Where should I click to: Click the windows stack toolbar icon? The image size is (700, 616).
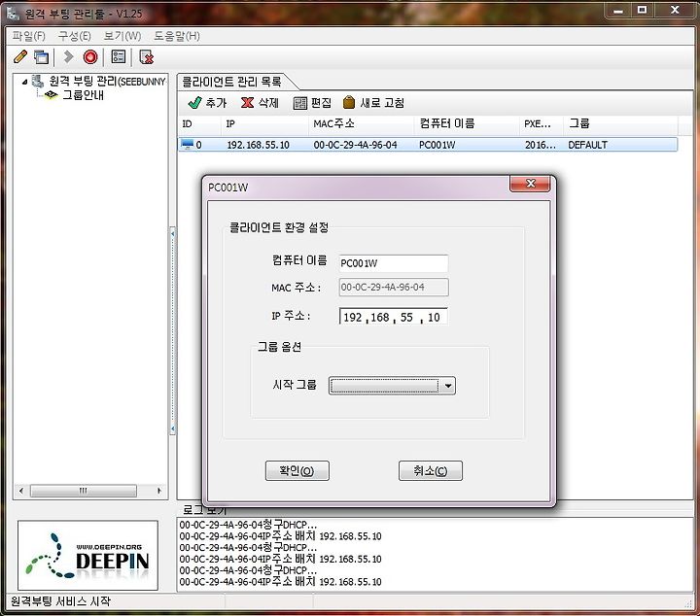pyautogui.click(x=41, y=56)
